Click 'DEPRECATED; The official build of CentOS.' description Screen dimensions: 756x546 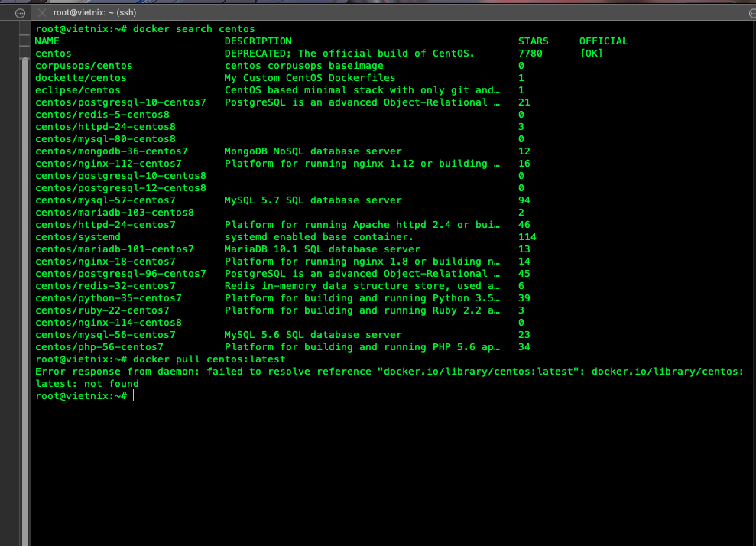[x=349, y=54]
